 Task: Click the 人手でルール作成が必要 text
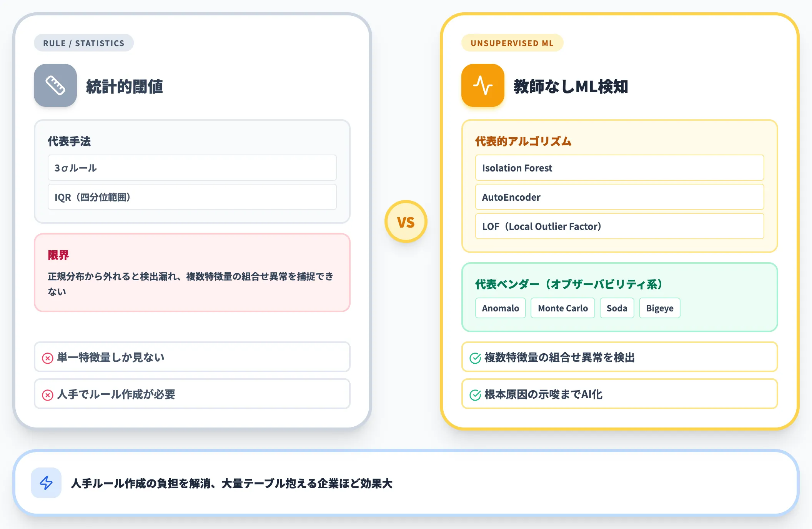pyautogui.click(x=116, y=394)
